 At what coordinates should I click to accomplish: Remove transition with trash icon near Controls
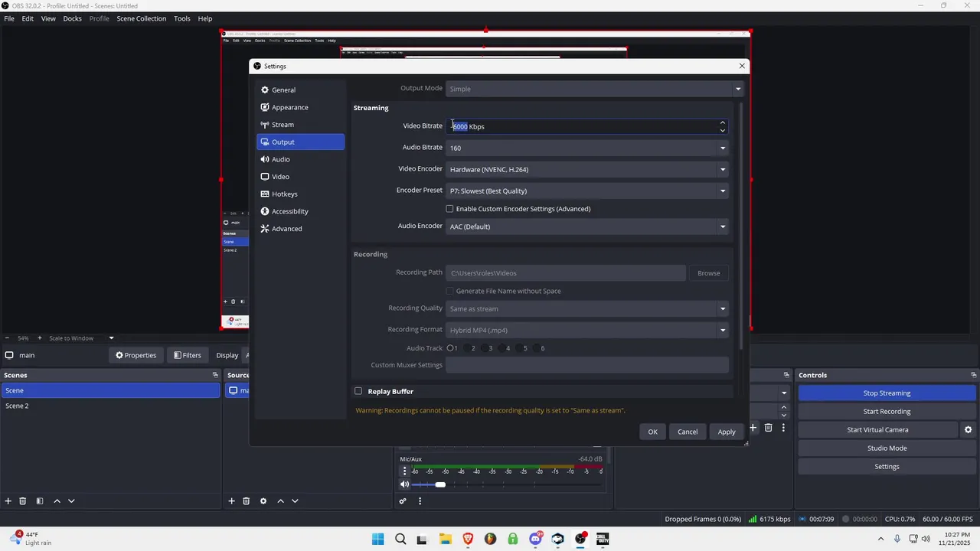click(769, 428)
